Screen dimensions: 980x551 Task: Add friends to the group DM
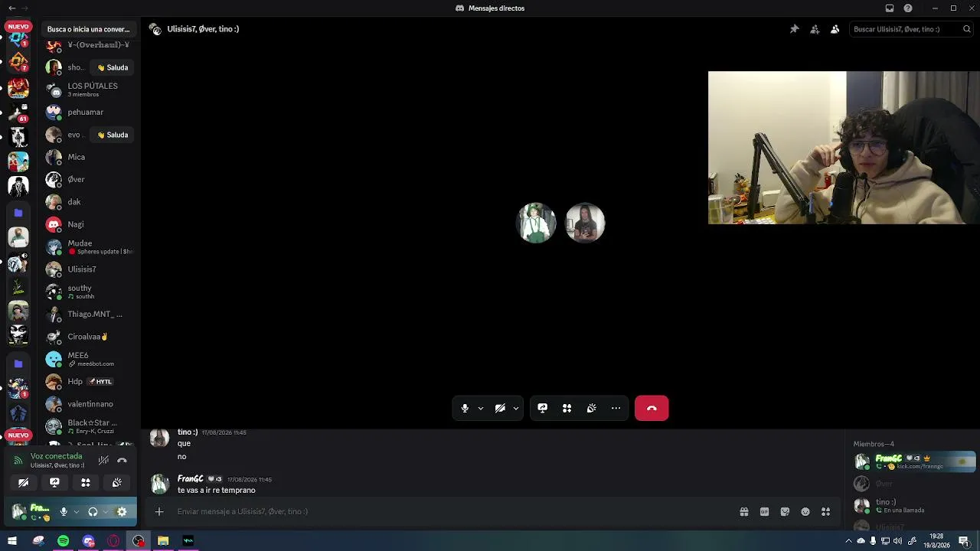tap(815, 29)
